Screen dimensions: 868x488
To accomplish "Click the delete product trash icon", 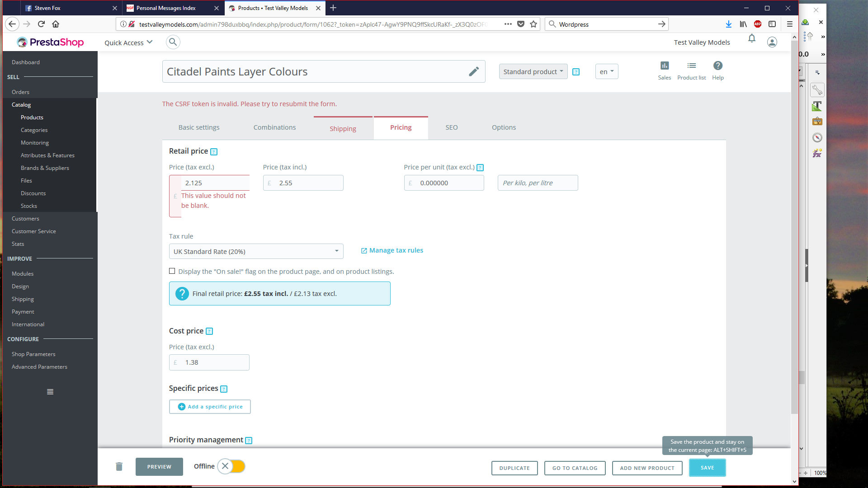I will [119, 467].
